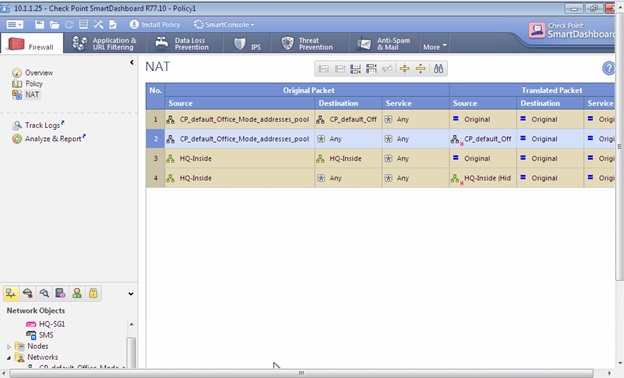
Task: Select the Resources magnifier tab icon
Action: tap(44, 294)
